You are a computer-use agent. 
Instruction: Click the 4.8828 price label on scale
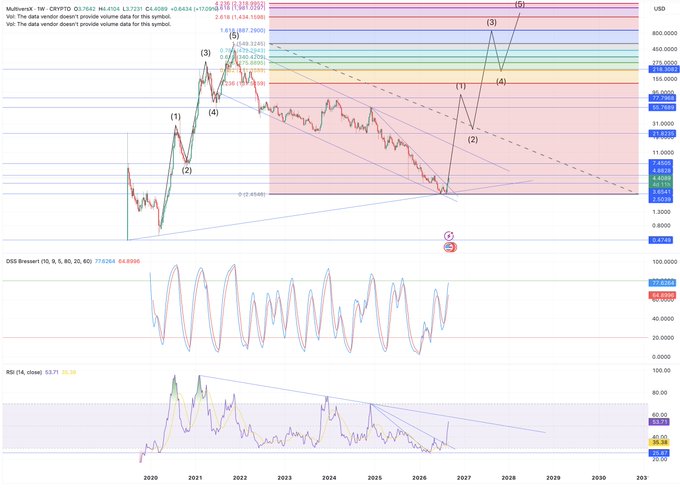pos(661,171)
